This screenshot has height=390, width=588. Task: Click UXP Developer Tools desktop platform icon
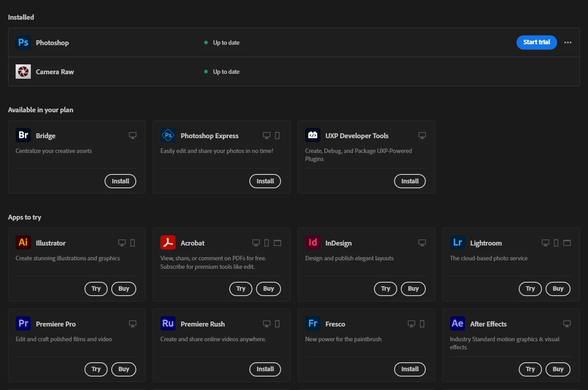(x=422, y=136)
